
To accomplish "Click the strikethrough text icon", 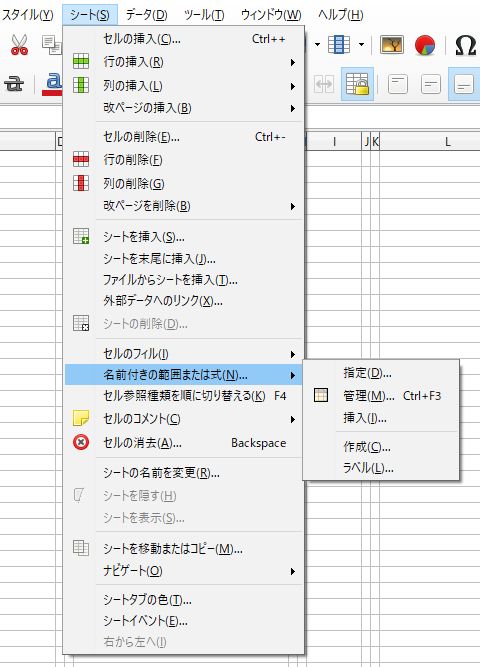I will click(14, 84).
